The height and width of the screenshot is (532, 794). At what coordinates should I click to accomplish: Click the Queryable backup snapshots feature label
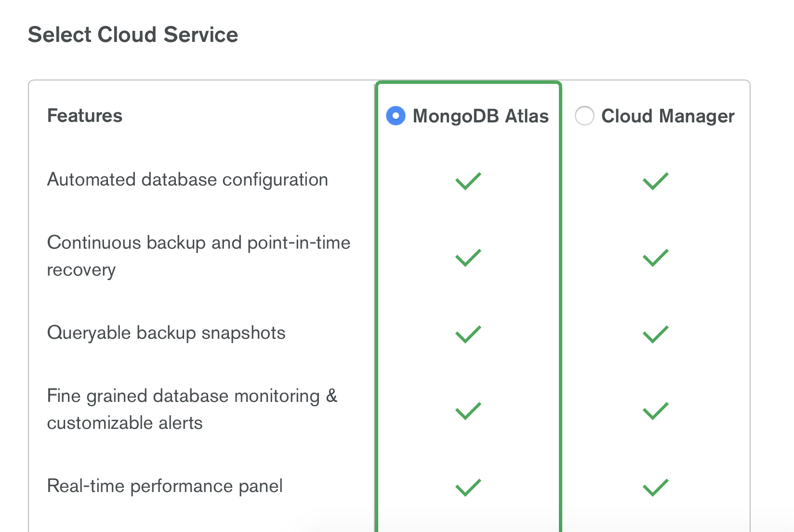tap(166, 332)
